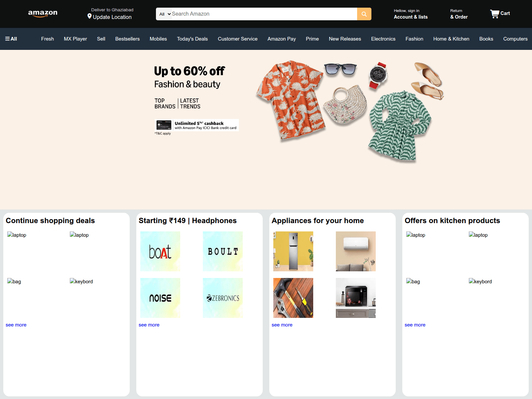Open Mobiles nav item

158,39
